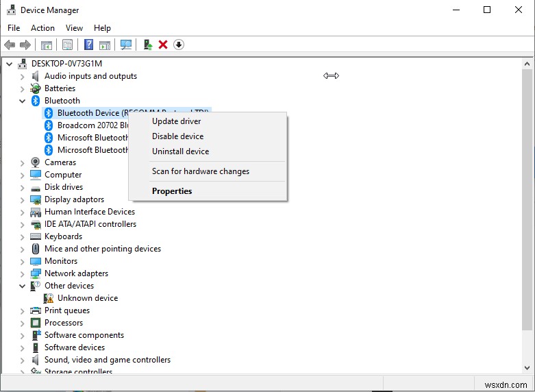Click the vertical scrollbar thumb
The height and width of the screenshot is (392, 535).
(527, 199)
